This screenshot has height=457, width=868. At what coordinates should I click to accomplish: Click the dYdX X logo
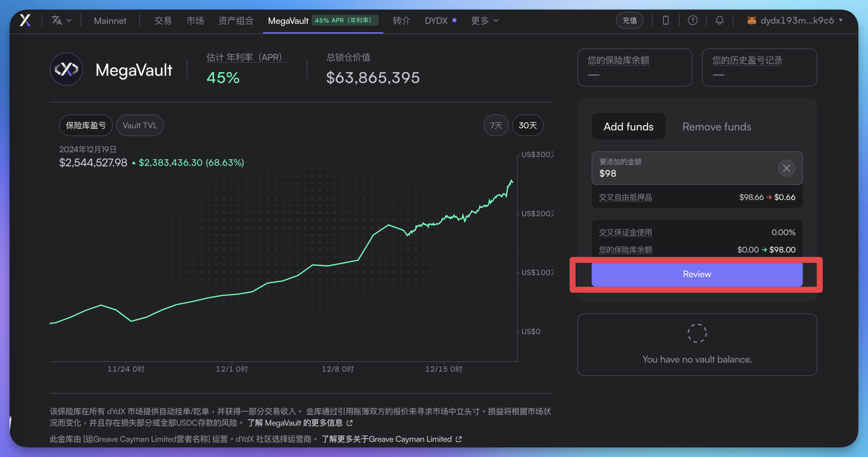(x=25, y=20)
